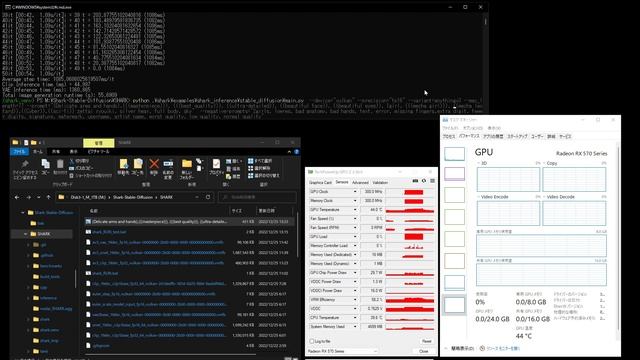The image size is (640, 360).
Task: Open GPU Clock sensor dropdown in GPU-Z
Action: click(x=355, y=192)
